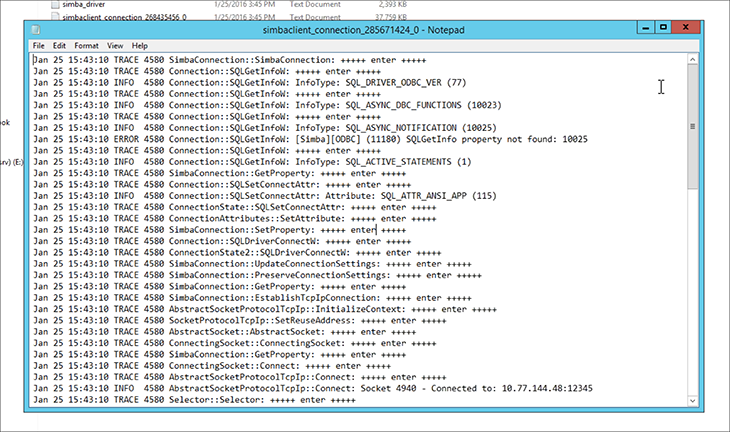Open the View menu in Notepad
Screen dimensions: 730x432
coord(115,46)
